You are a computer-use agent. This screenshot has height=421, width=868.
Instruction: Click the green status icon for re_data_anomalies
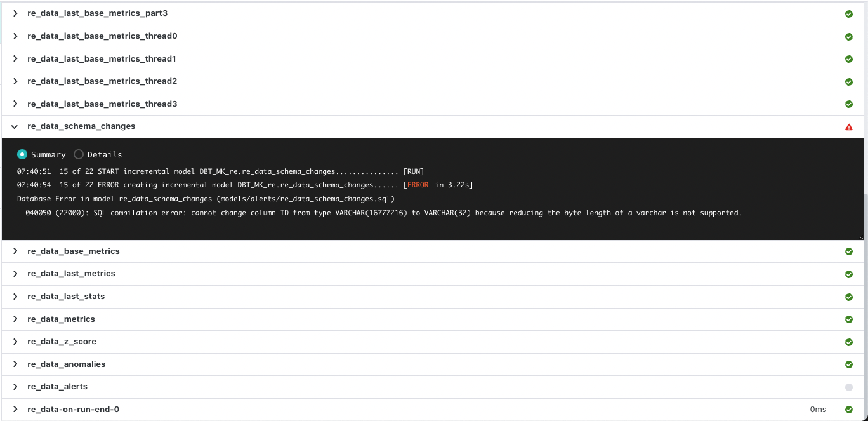[848, 364]
